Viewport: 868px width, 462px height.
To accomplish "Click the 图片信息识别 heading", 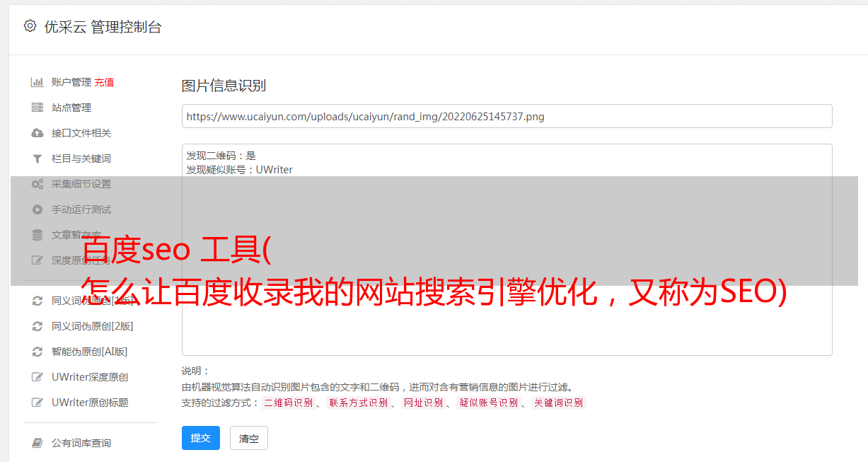I will pos(224,86).
